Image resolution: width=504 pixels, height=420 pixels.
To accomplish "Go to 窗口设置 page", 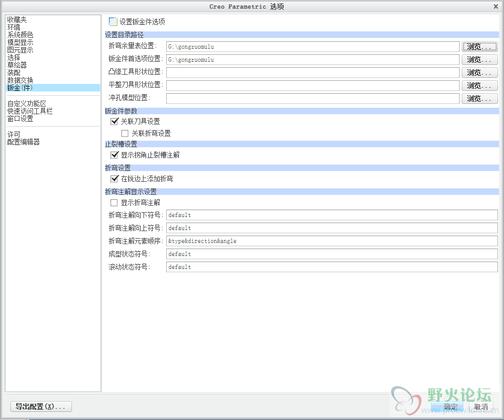I will tap(20, 119).
